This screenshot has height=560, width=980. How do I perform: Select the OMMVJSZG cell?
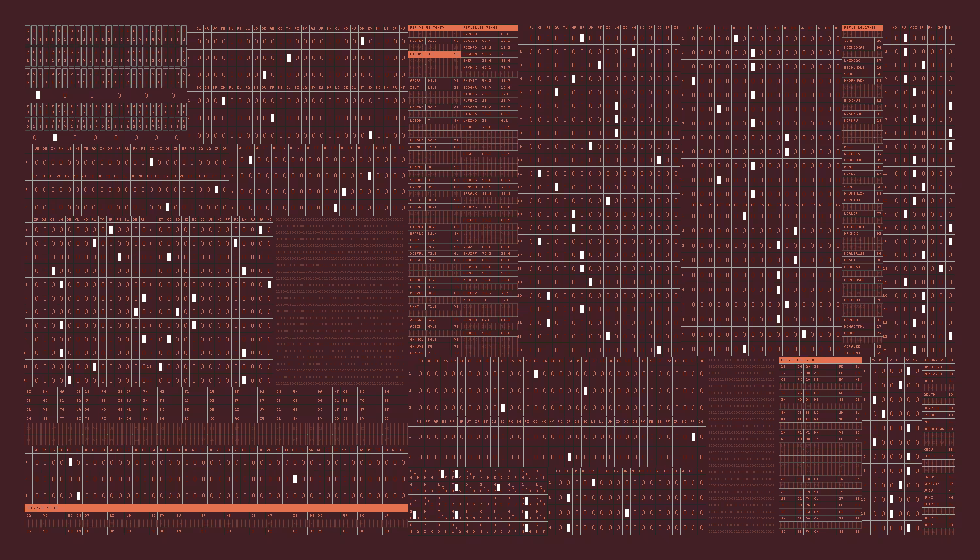tap(933, 367)
